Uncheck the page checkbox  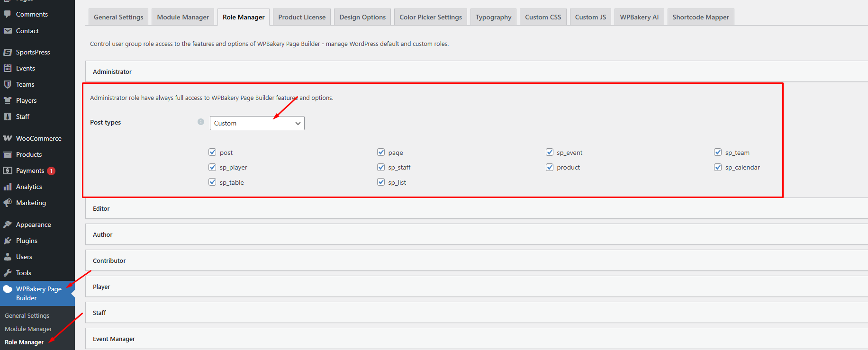(381, 152)
